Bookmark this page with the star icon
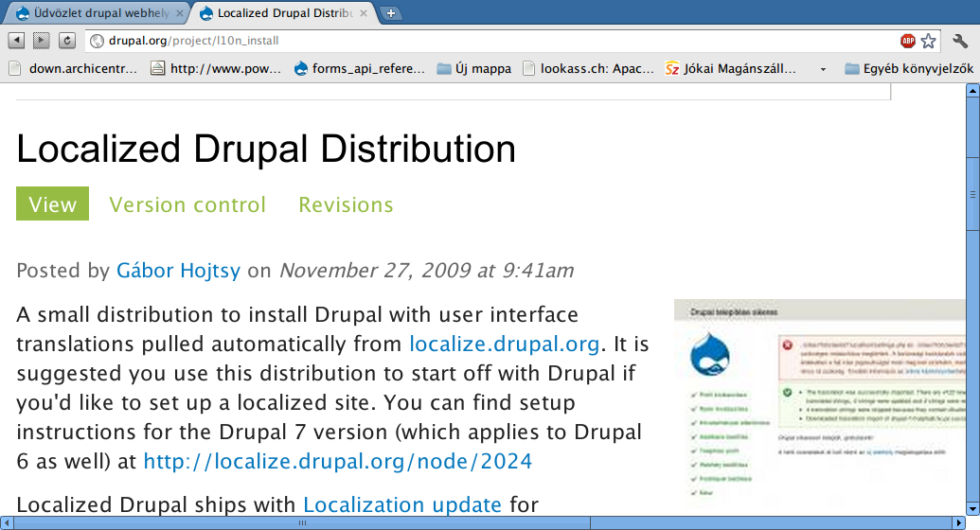980x530 pixels. 929,42
